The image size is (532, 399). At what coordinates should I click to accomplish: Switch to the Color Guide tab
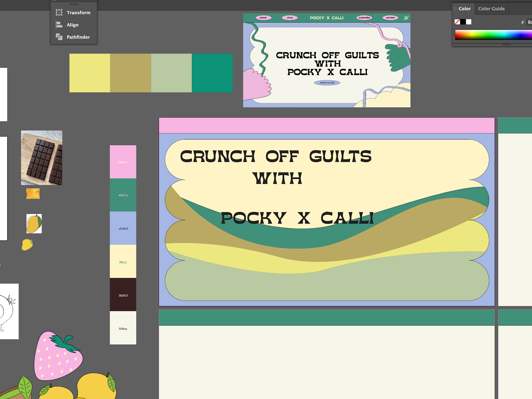tap(491, 9)
